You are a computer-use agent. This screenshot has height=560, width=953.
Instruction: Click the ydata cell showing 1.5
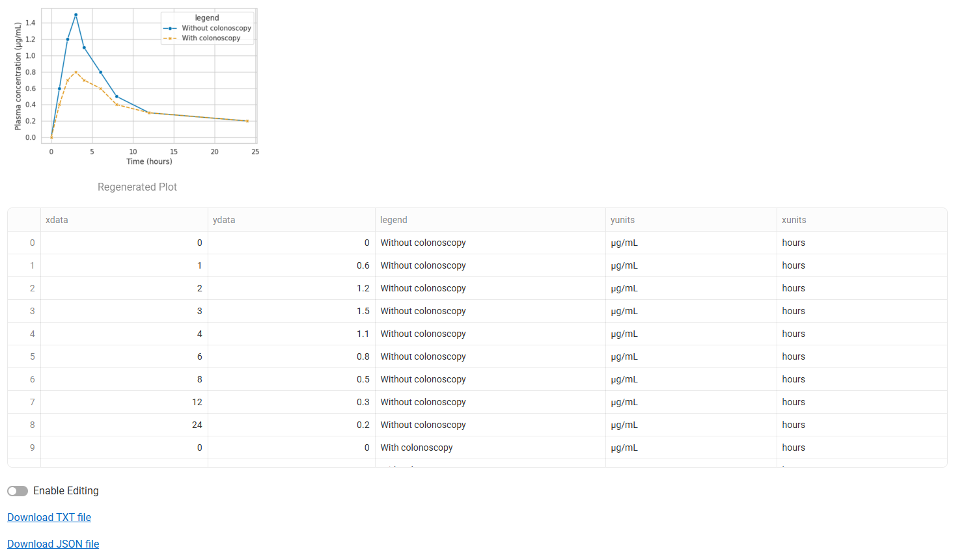point(291,311)
